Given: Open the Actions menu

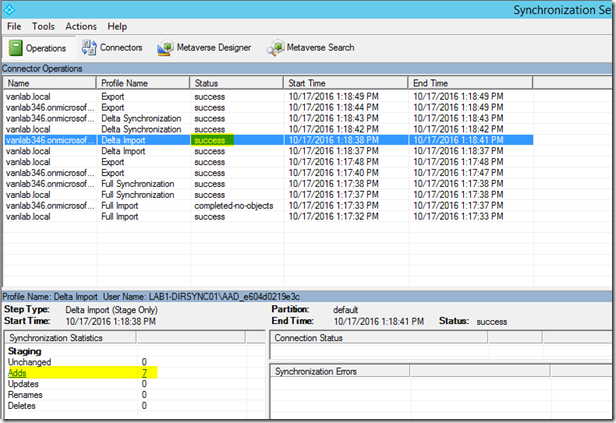Looking at the screenshot, I should [x=81, y=26].
